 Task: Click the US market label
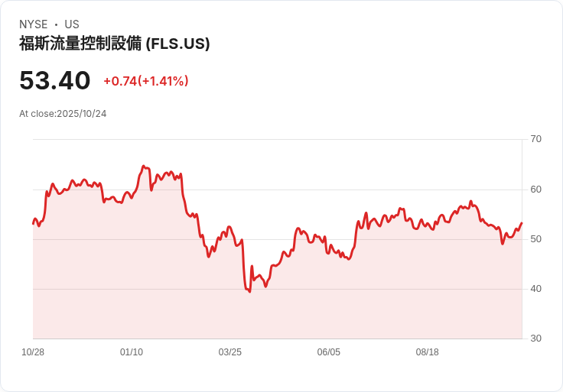coord(72,24)
